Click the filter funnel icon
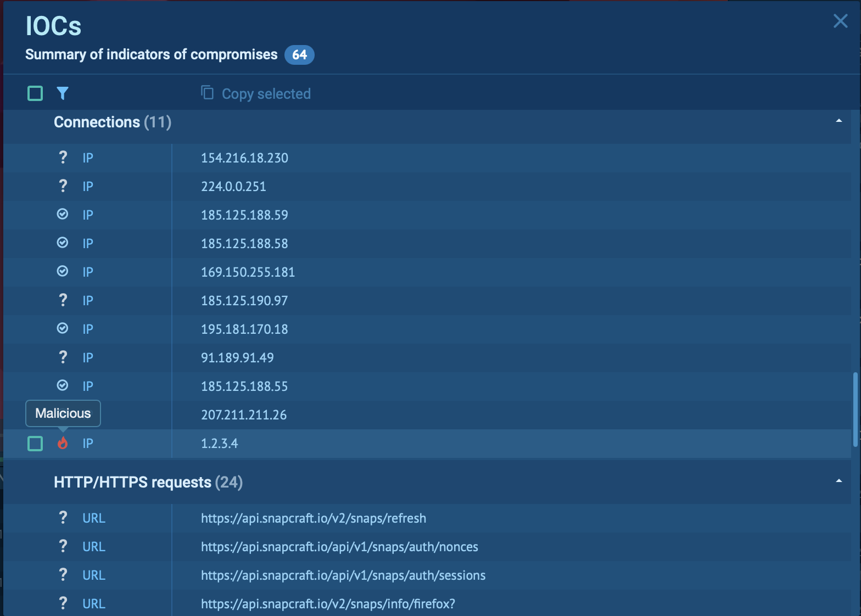 63,93
